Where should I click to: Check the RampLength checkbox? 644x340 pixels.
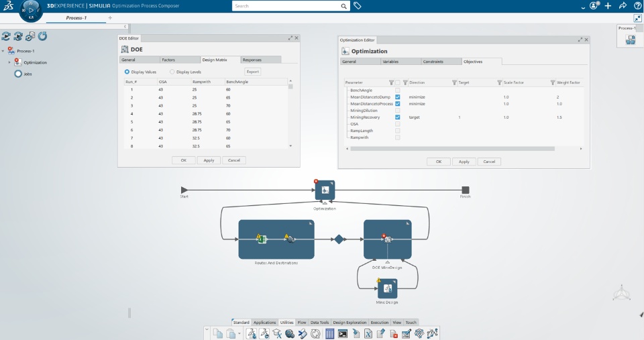398,131
